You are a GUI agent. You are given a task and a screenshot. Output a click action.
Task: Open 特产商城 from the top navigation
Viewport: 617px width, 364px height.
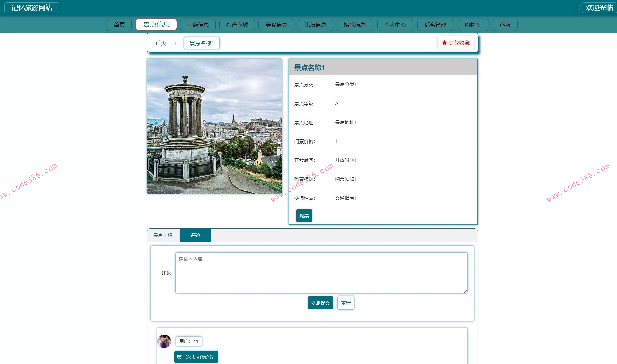point(237,25)
